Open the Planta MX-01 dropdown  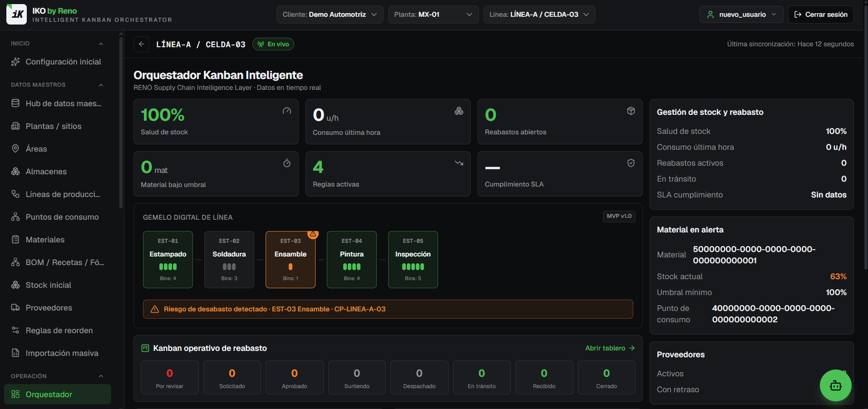(434, 15)
